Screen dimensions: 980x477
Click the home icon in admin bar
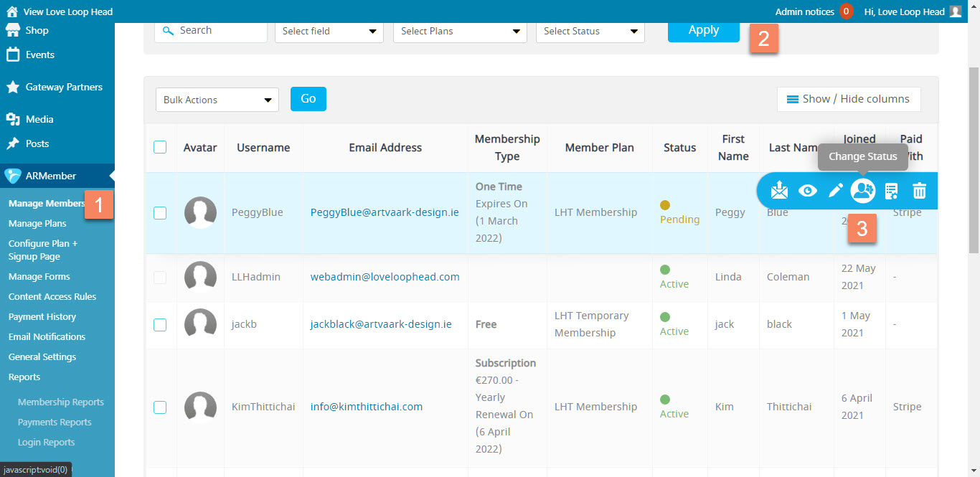click(12, 11)
